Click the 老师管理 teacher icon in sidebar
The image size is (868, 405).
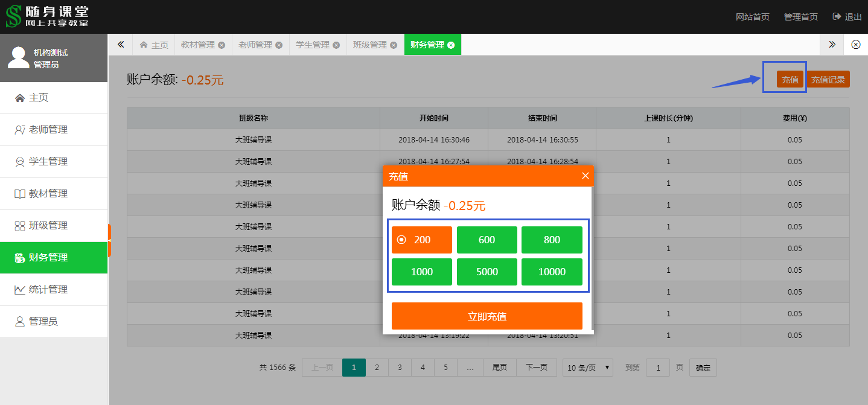pyautogui.click(x=20, y=130)
